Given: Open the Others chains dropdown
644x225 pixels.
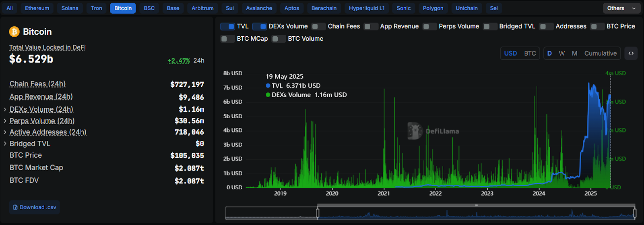Looking at the screenshot, I should [x=621, y=8].
